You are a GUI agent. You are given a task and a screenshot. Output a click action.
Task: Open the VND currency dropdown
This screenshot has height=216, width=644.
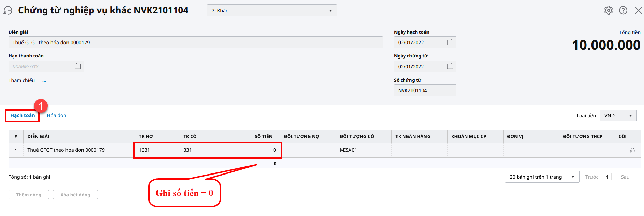pos(630,116)
